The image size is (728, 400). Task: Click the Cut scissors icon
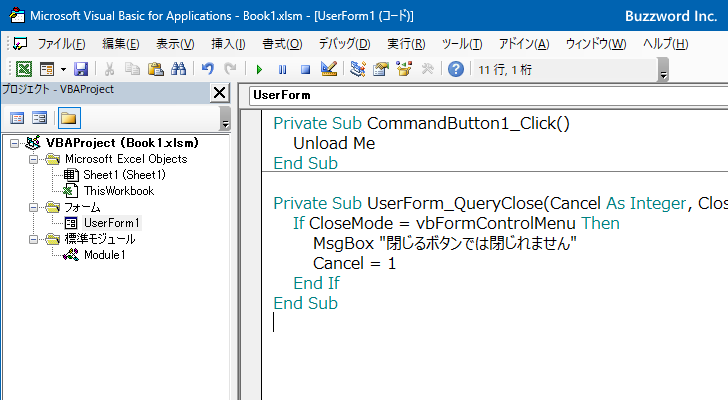[x=109, y=69]
